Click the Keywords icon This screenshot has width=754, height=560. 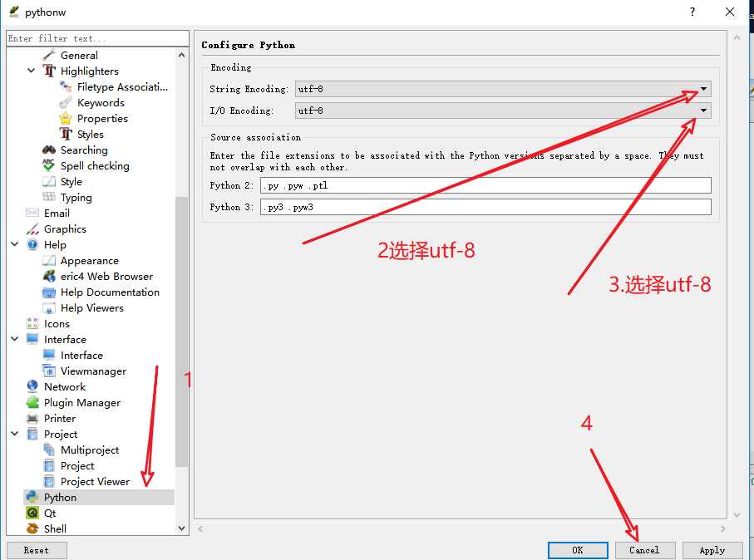click(x=66, y=102)
